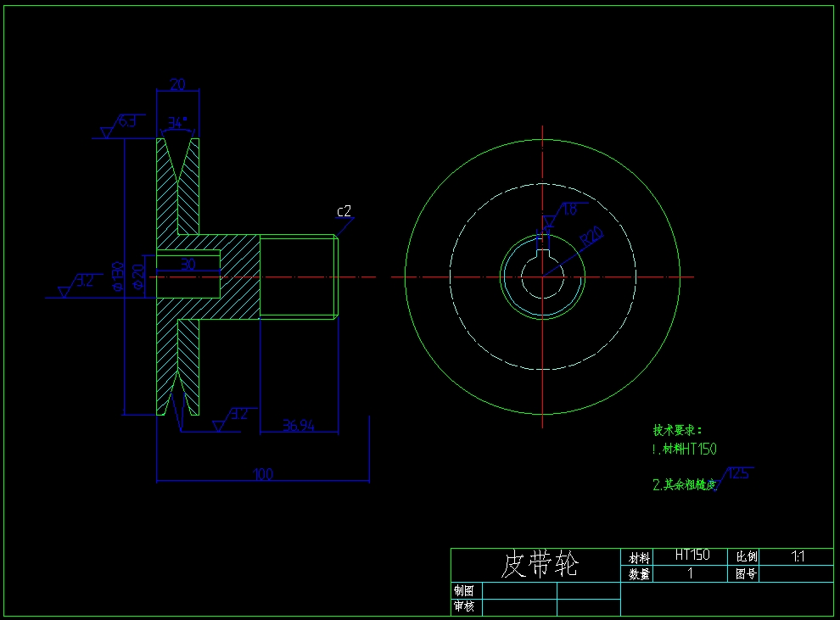Viewport: 840px width, 620px height.
Task: Select the 30 bore depth dimension
Action: click(x=188, y=264)
